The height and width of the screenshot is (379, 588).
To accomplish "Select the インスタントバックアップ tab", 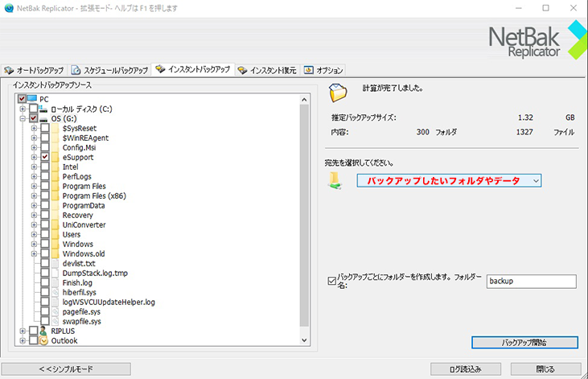I will click(193, 69).
